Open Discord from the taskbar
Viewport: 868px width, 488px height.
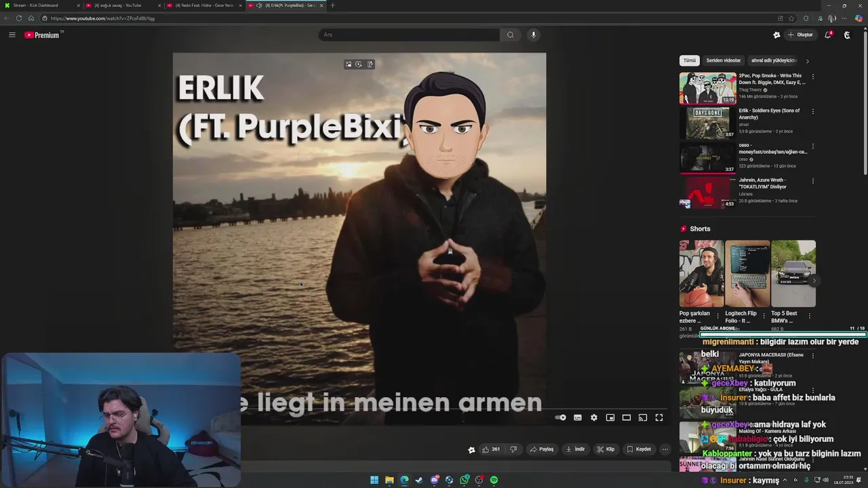[434, 480]
